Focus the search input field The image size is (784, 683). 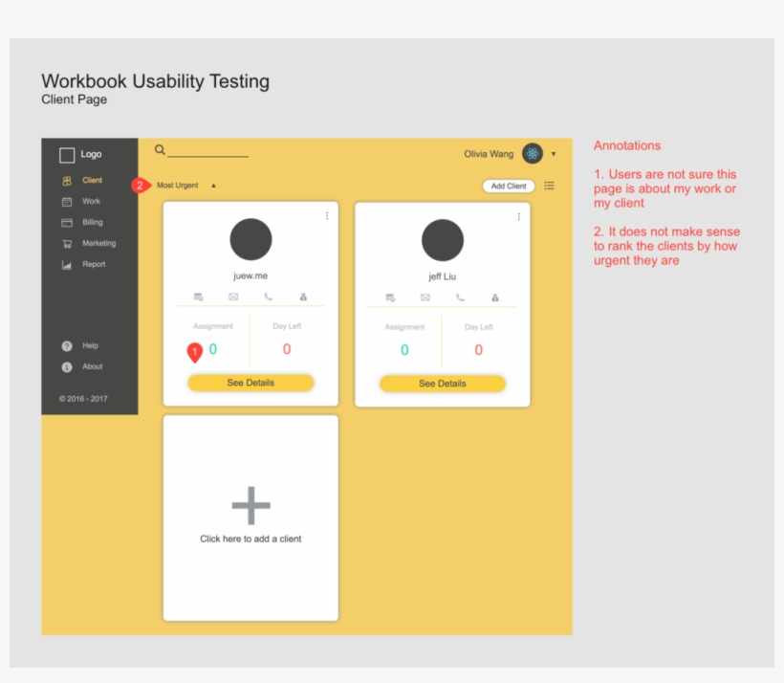click(207, 151)
